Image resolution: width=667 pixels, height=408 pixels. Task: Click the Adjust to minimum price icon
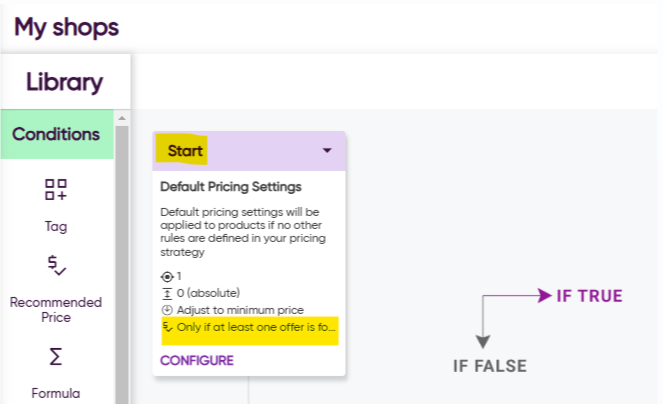click(167, 310)
